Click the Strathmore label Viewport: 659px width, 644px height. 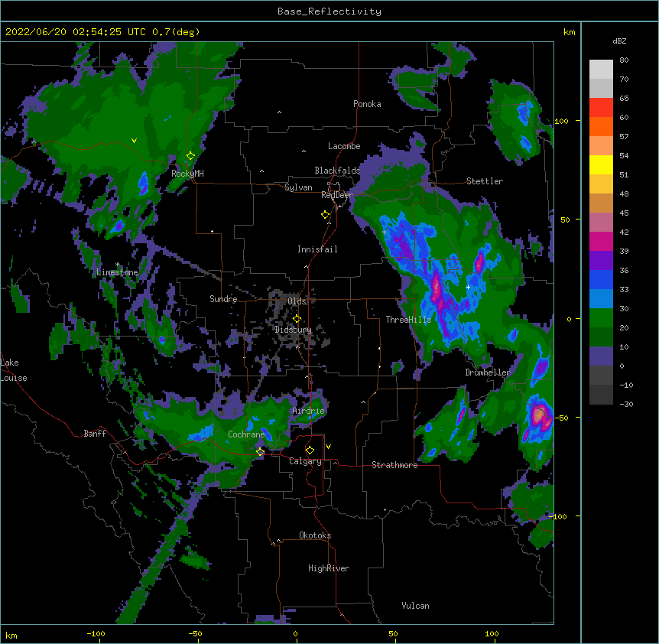394,465
